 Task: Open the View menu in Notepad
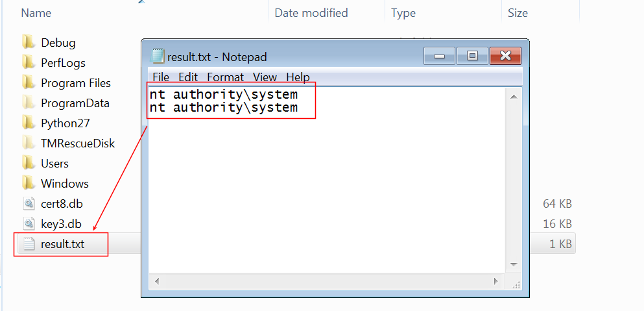(265, 77)
